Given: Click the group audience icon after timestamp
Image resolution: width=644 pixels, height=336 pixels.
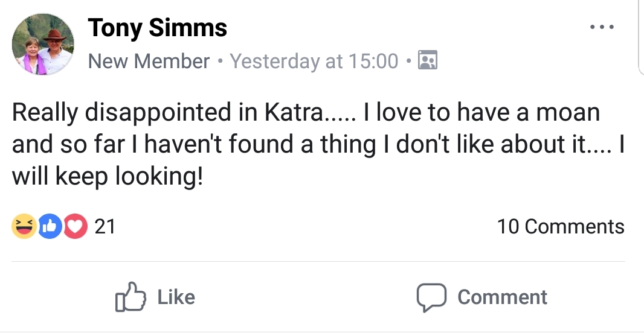Looking at the screenshot, I should [x=428, y=61].
